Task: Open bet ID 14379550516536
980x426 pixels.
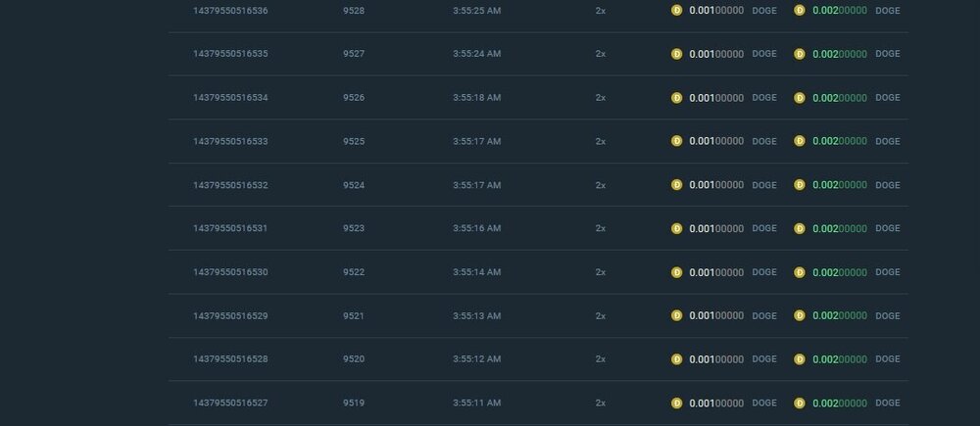Action: (x=230, y=11)
